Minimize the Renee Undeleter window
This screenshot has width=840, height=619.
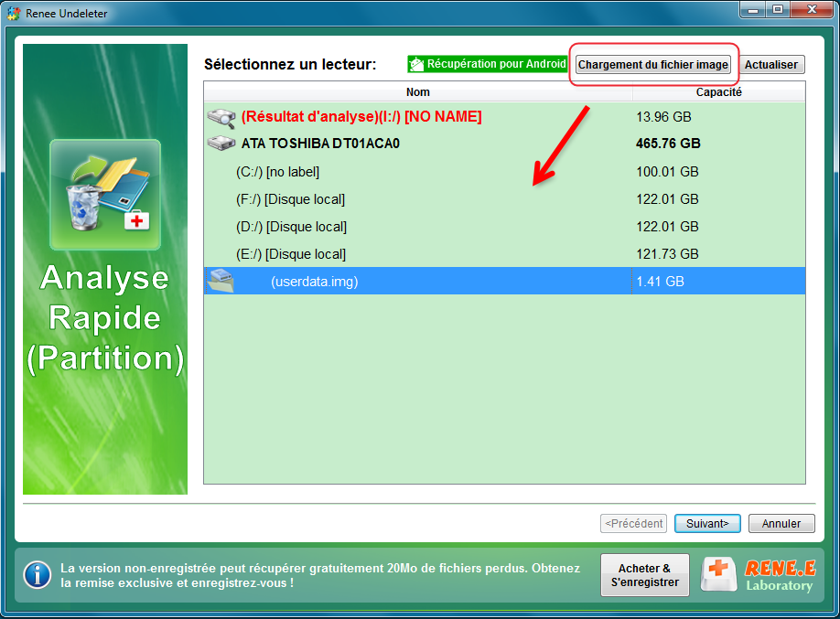click(753, 10)
